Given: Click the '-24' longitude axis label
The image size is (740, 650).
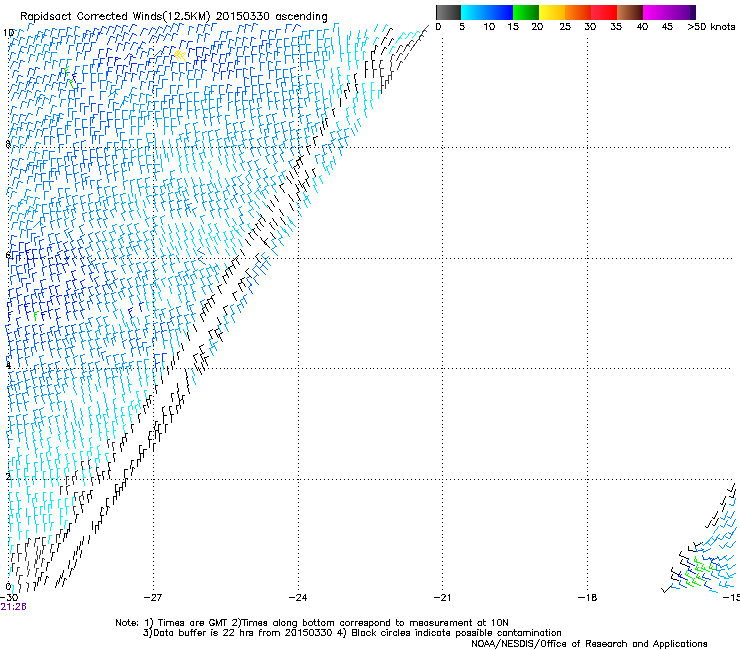Looking at the screenshot, I should point(297,598).
